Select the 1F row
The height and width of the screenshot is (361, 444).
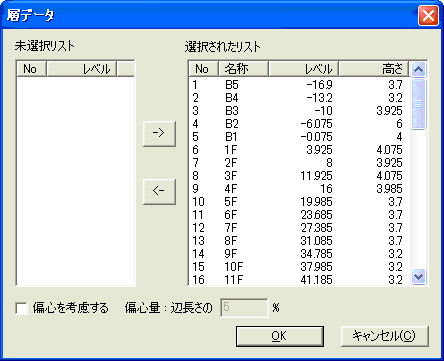coord(299,150)
